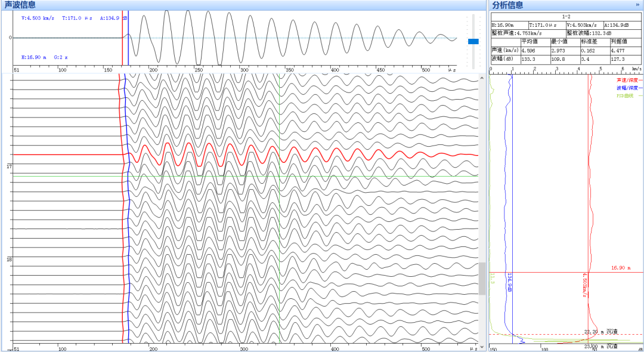
Task: Select the 分析信息 panel header
Action: [507, 5]
